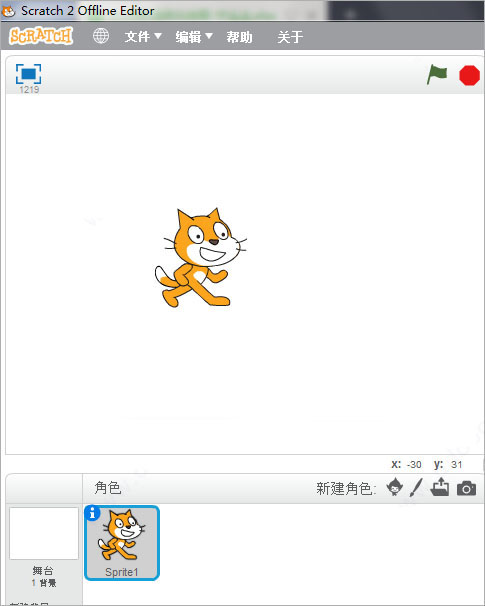Open the 关于 menu item
Image resolution: width=485 pixels, height=606 pixels.
(290, 37)
